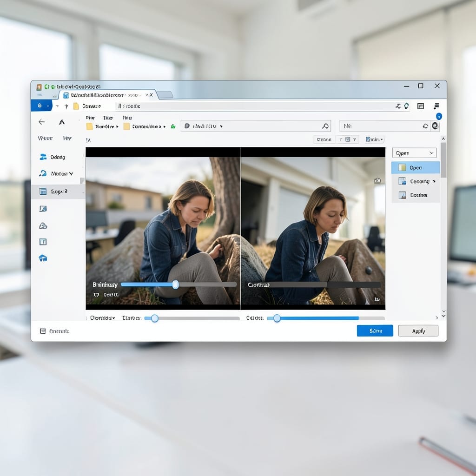This screenshot has height=476, width=476.
Task: Click the picture icon in the sidebar
Action: click(x=43, y=209)
